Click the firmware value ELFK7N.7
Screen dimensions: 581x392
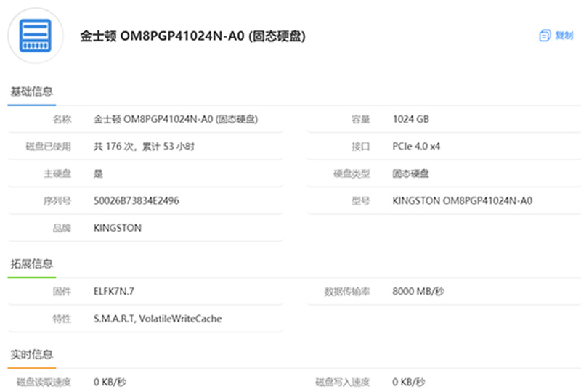point(114,292)
